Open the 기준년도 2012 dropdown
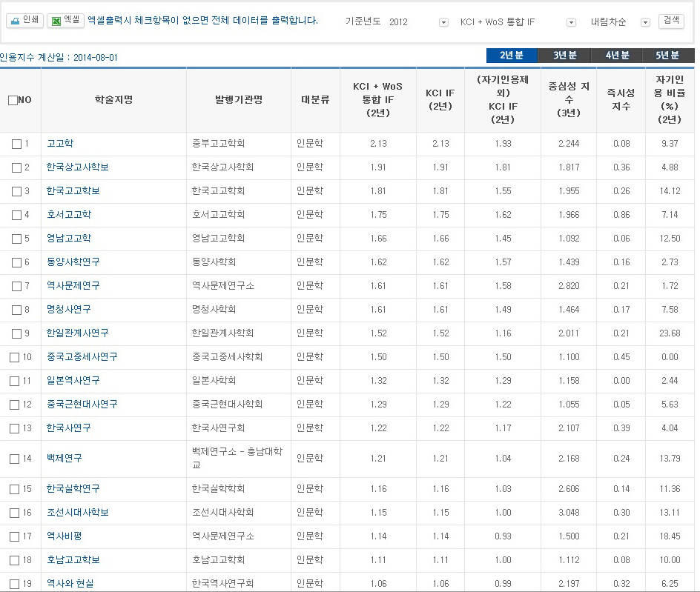 (443, 22)
